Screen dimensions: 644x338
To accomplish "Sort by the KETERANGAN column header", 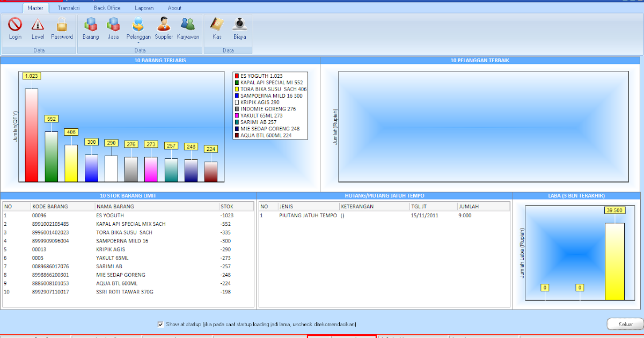I will pyautogui.click(x=374, y=206).
